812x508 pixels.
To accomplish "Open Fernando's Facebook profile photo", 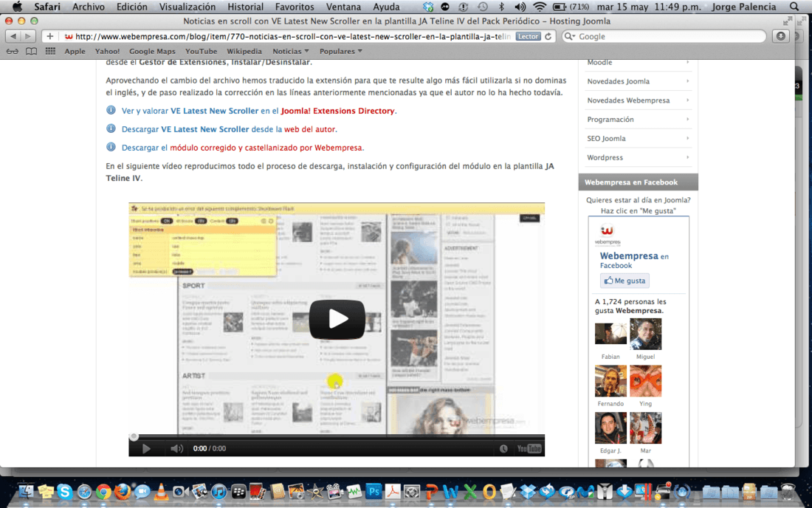I will coord(610,381).
